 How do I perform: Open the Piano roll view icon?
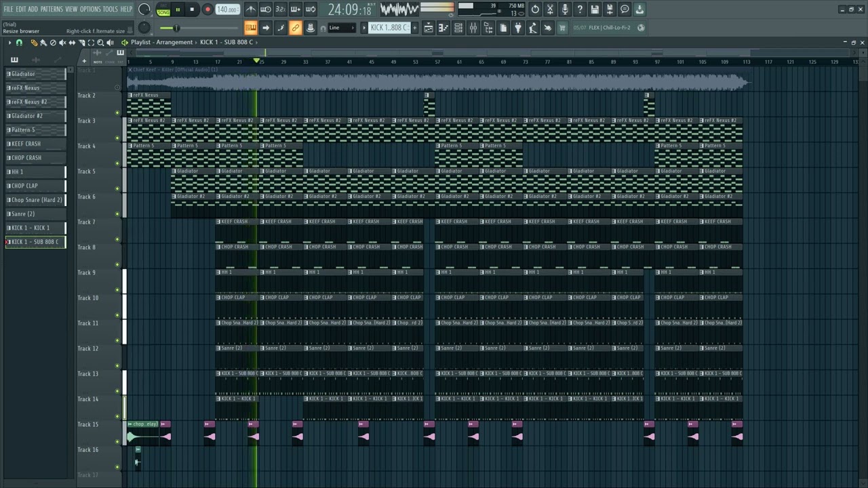click(x=443, y=28)
